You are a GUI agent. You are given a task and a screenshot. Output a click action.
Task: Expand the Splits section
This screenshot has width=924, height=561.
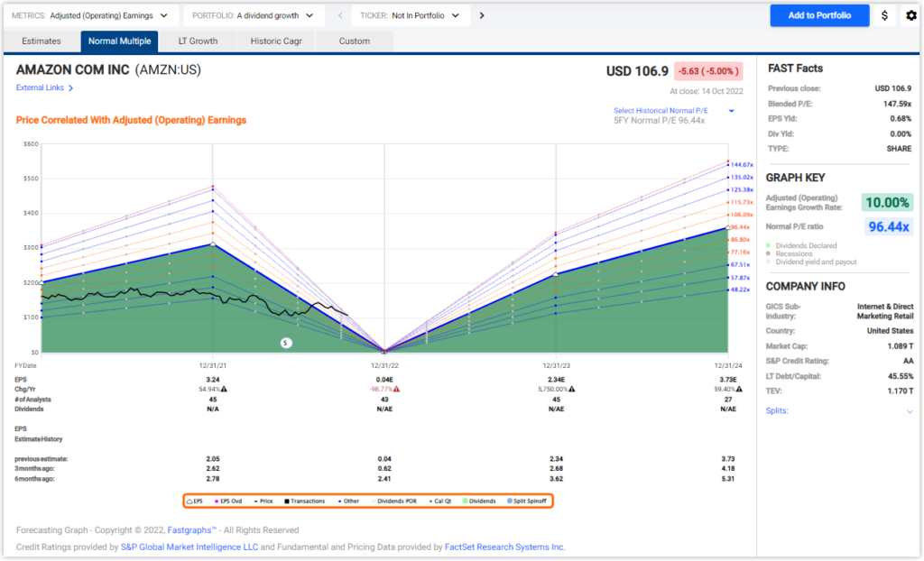[x=910, y=411]
